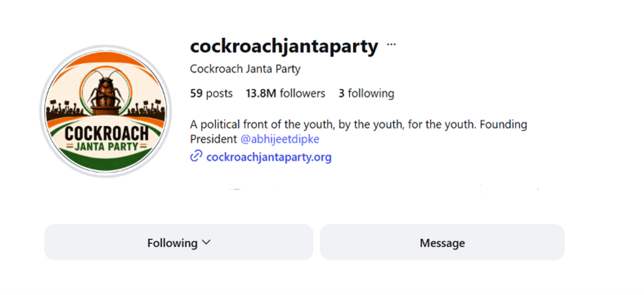Click the cockroachjantaparty username heading
The height and width of the screenshot is (295, 644).
coord(284,46)
